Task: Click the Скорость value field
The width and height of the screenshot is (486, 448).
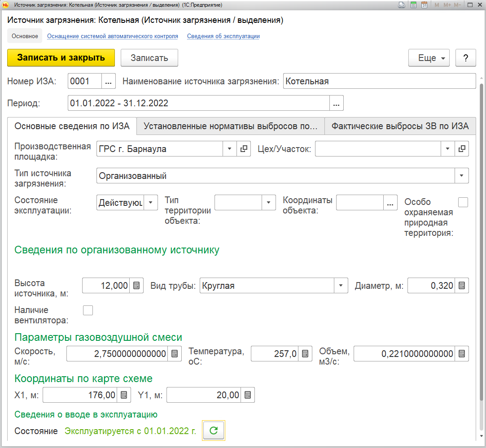Action: click(x=117, y=353)
